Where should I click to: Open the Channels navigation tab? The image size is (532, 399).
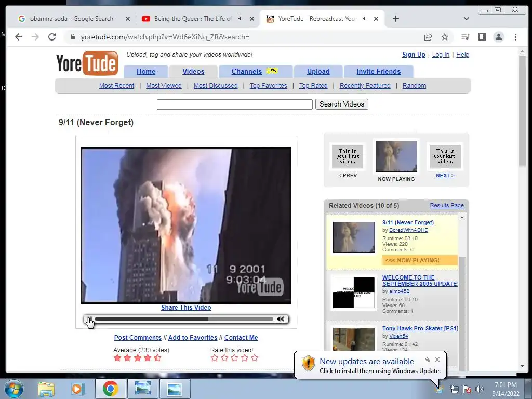(256, 71)
